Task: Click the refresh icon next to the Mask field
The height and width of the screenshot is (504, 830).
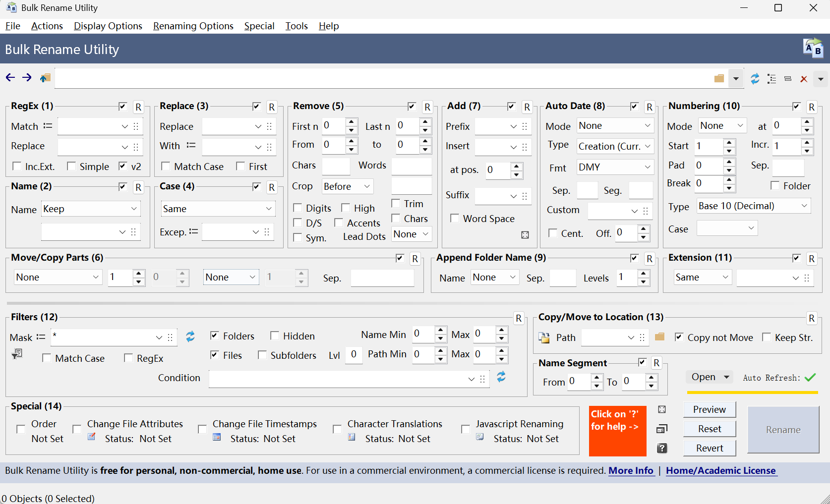Action: [x=190, y=336]
